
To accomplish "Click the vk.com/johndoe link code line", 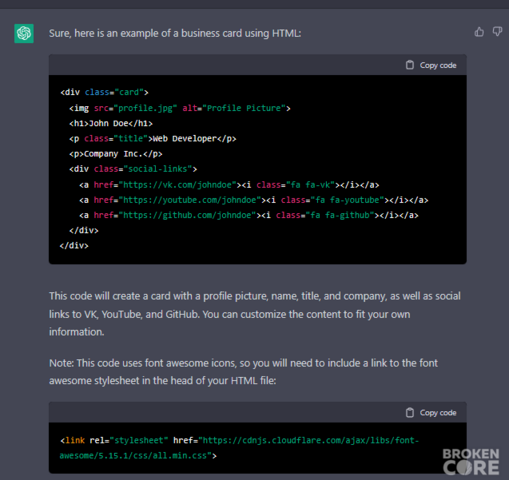I will click(x=229, y=185).
